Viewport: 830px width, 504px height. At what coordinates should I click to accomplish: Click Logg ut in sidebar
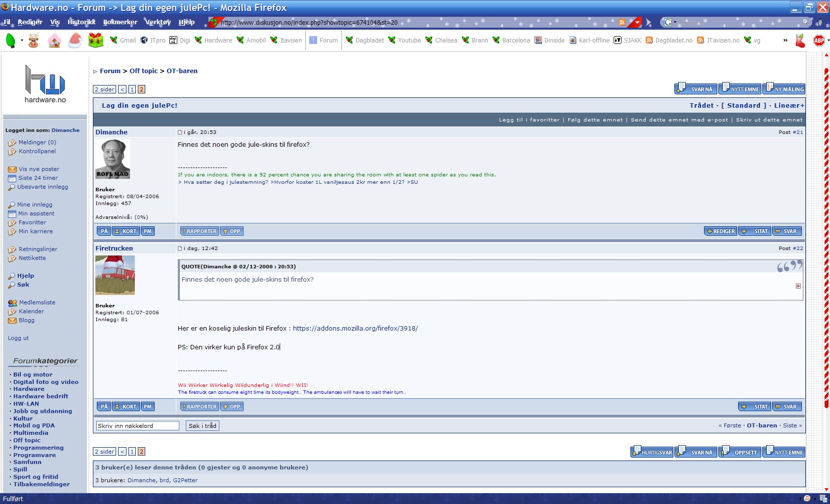pos(18,338)
